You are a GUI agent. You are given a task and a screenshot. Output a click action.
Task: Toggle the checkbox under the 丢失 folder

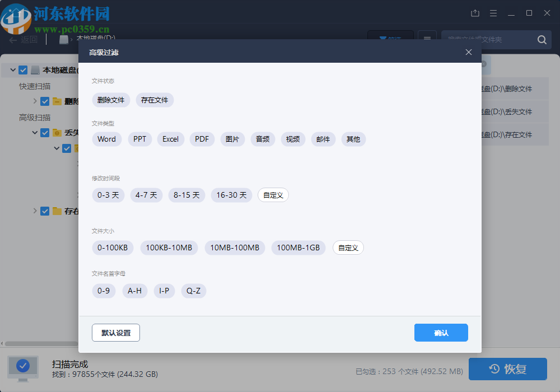tap(67, 148)
